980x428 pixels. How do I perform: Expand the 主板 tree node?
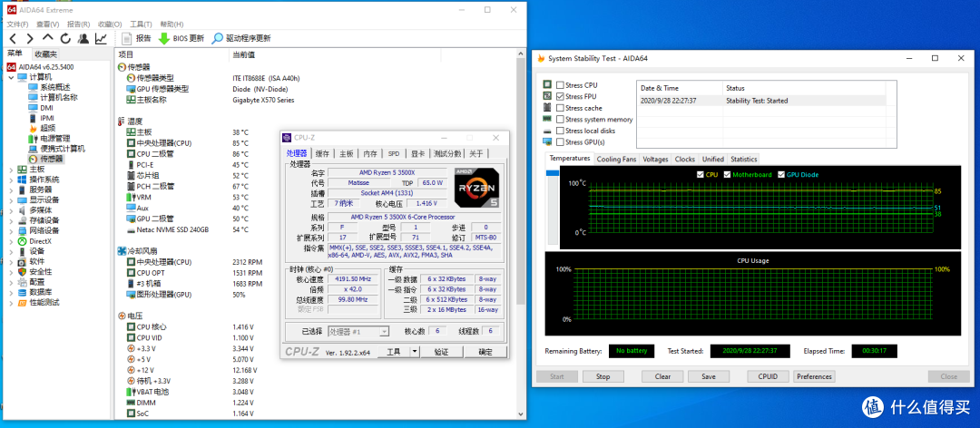[x=11, y=170]
